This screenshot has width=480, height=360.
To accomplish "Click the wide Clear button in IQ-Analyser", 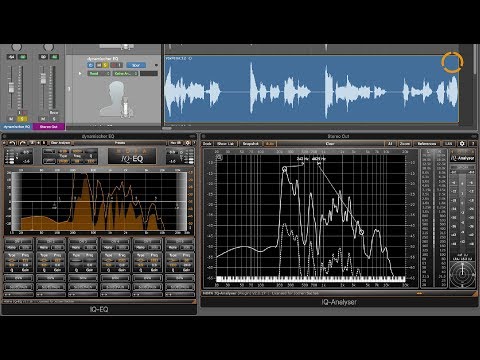I will [x=330, y=144].
